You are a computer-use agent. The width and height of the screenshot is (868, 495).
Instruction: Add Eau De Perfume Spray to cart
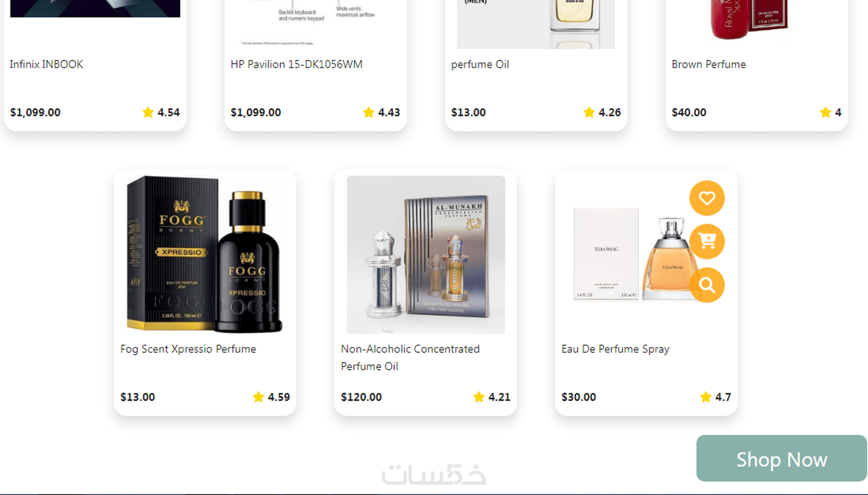(707, 241)
